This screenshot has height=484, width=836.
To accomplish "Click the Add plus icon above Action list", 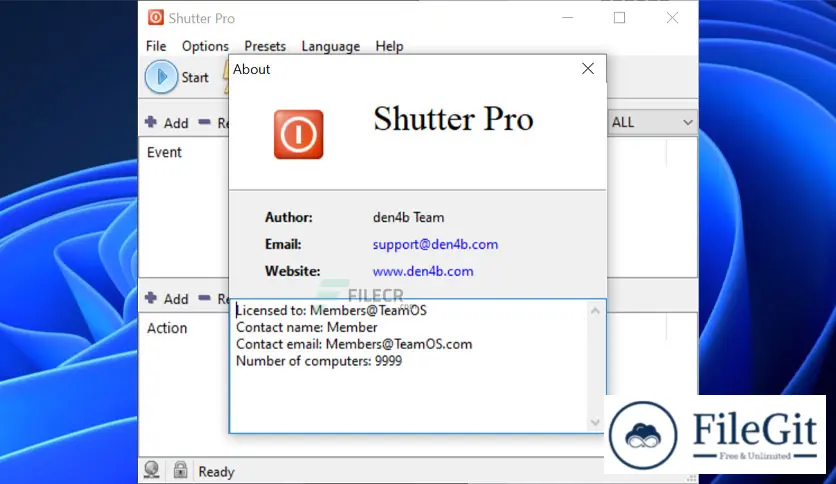I will click(151, 298).
